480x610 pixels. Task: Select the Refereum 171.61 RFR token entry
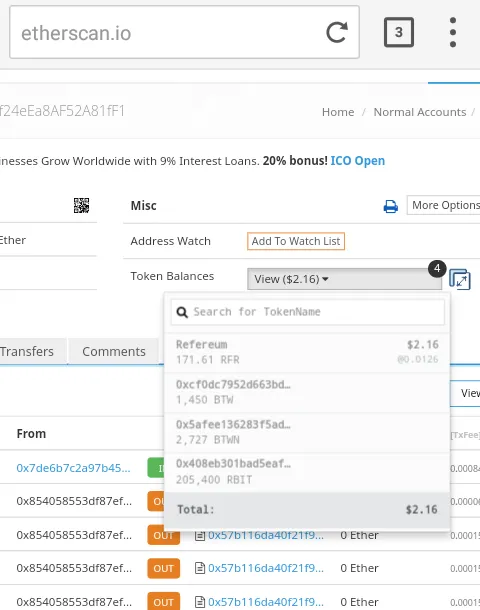[307, 352]
